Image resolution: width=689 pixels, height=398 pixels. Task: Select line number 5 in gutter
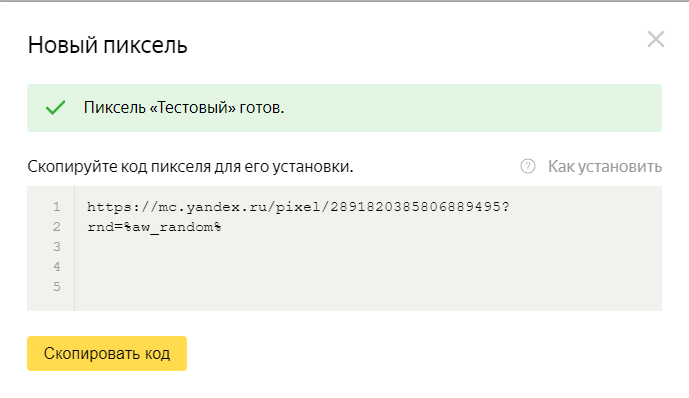57,287
